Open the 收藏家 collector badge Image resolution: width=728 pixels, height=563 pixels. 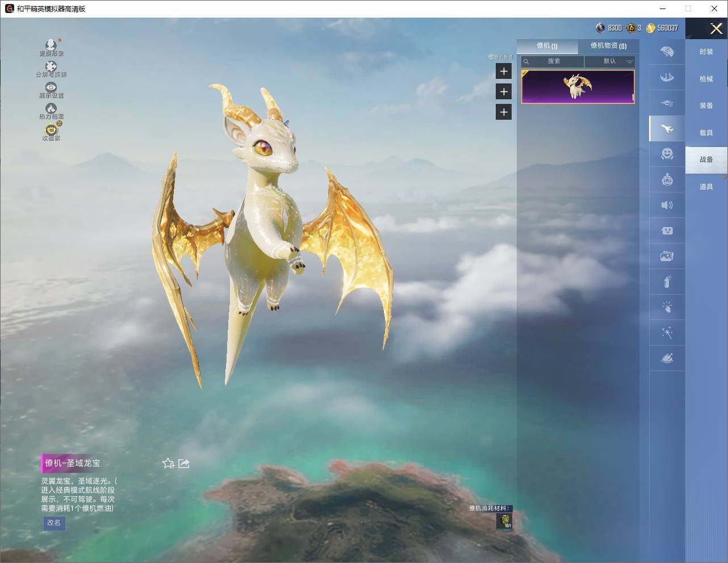pos(51,130)
